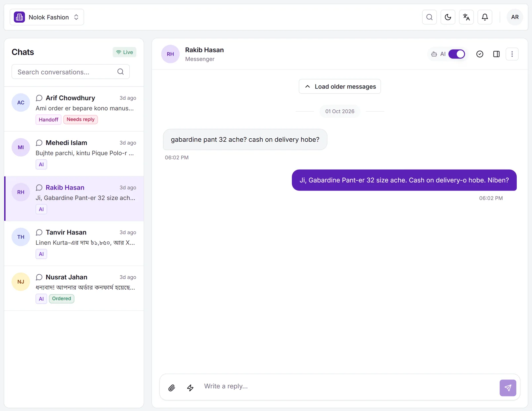Open Mehedi Islam conversation
This screenshot has height=411, width=532.
pyautogui.click(x=74, y=154)
